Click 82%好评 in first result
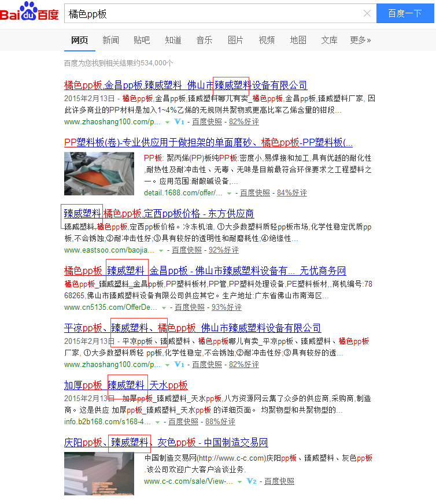The image size is (436, 504). (x=243, y=122)
